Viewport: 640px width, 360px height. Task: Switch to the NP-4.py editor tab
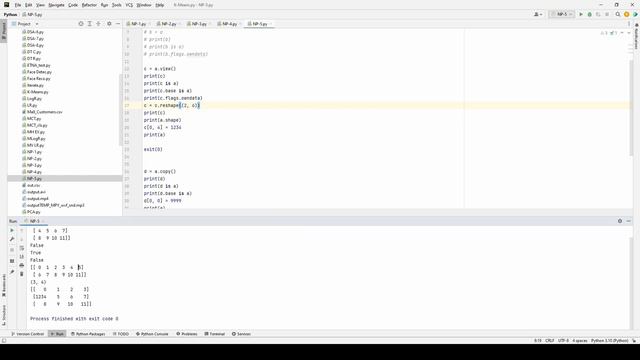click(229, 24)
